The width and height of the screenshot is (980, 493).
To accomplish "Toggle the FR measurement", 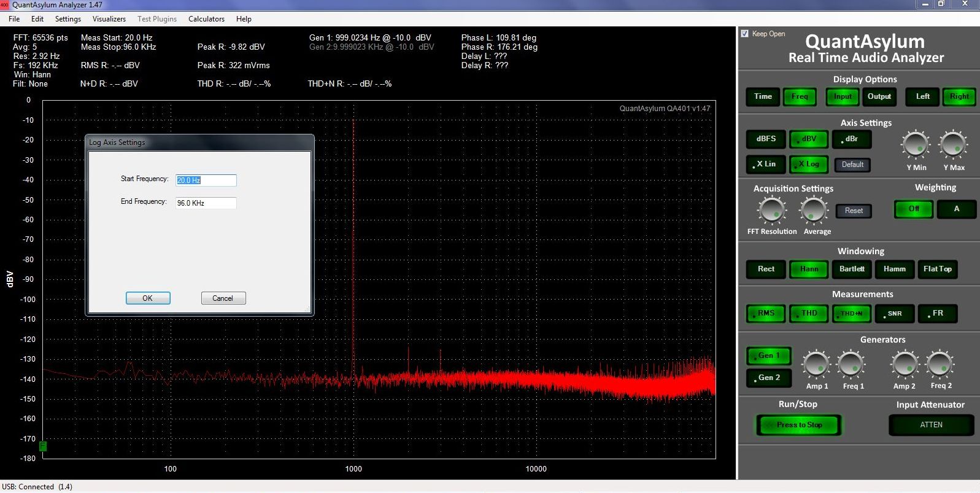I will (938, 314).
